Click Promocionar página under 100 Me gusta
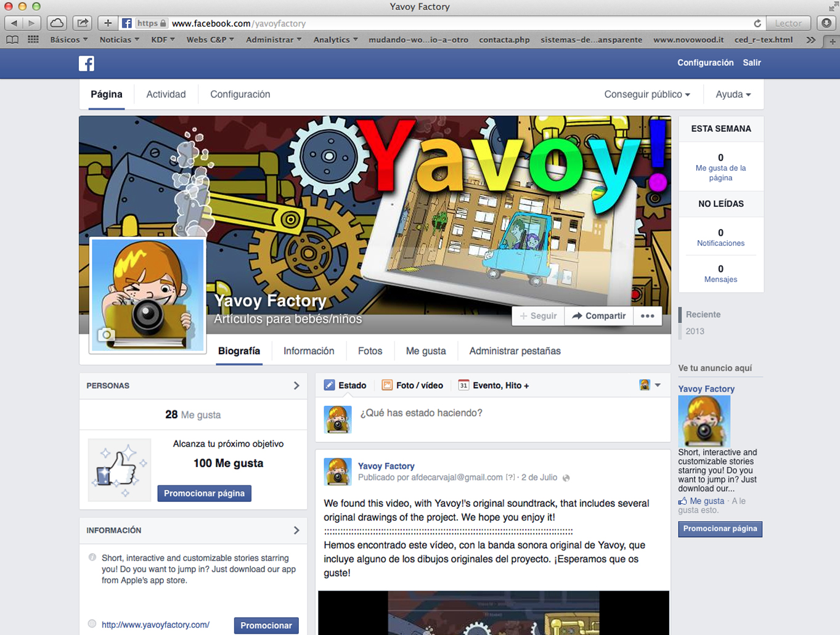 coord(205,493)
